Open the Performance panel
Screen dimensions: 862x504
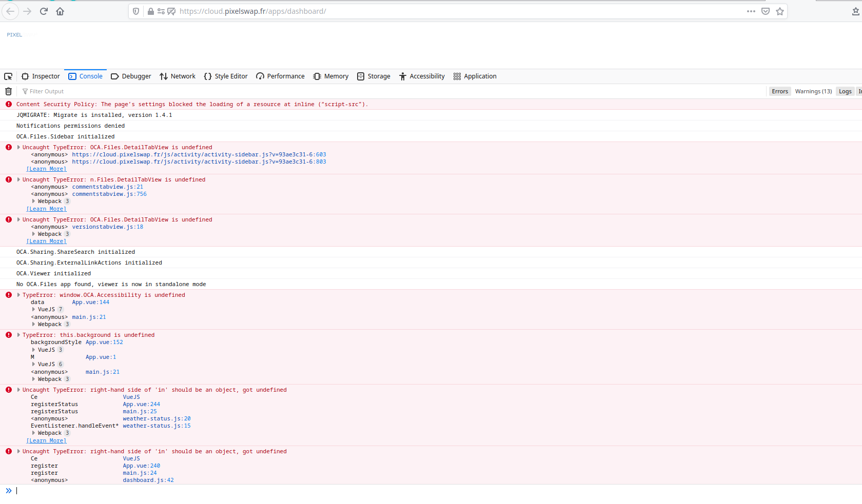(280, 76)
